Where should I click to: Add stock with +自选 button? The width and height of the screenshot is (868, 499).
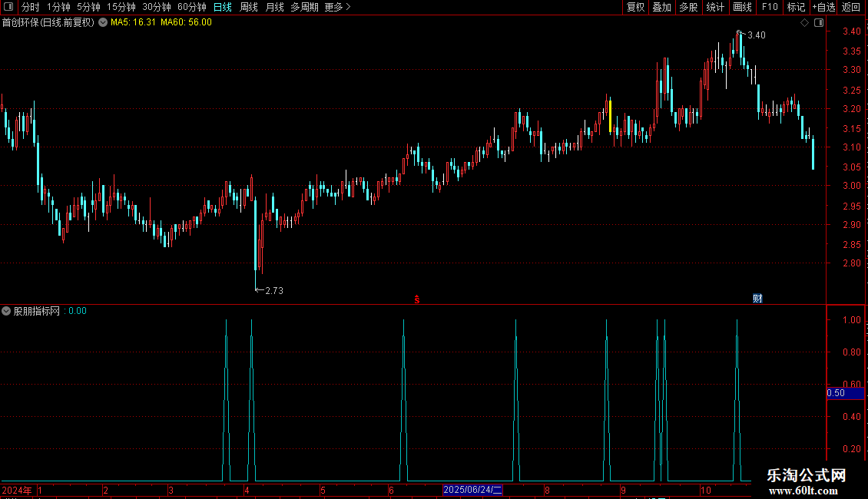click(823, 7)
